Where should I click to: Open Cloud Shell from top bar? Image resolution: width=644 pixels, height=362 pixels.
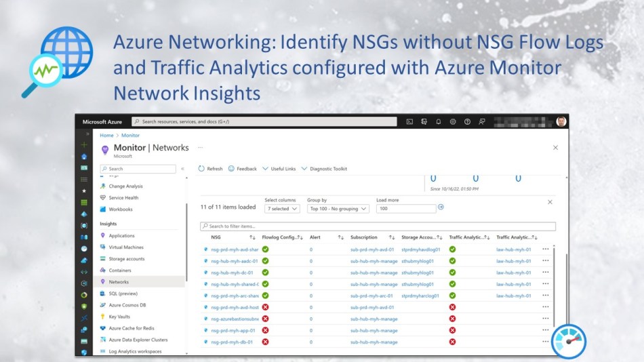coord(409,122)
